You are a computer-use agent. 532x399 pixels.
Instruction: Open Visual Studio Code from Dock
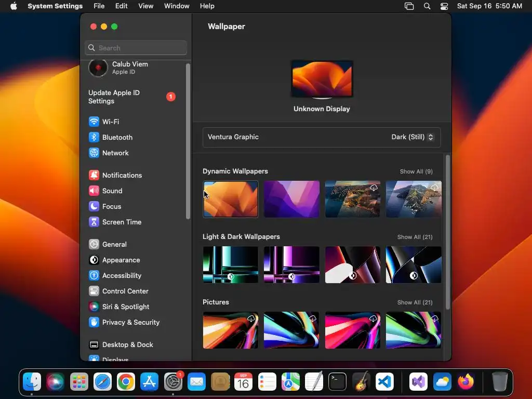385,382
